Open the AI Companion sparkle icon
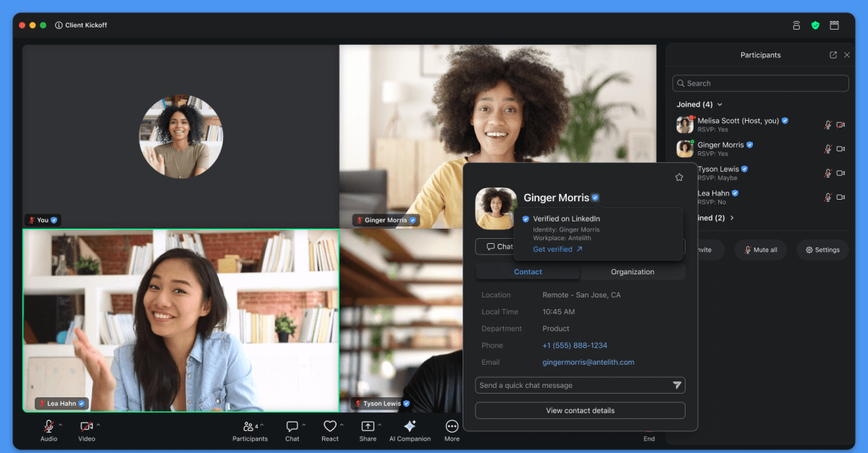 [410, 427]
